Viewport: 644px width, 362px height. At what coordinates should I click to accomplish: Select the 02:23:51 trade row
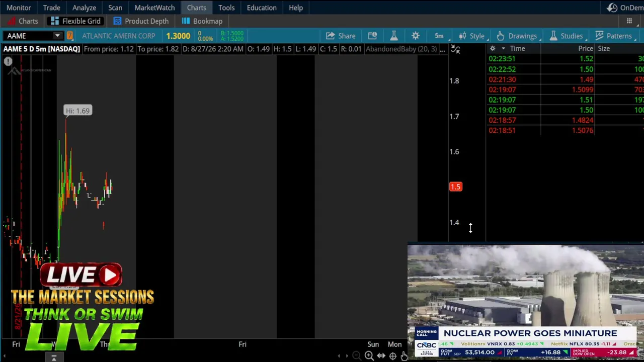coord(566,59)
